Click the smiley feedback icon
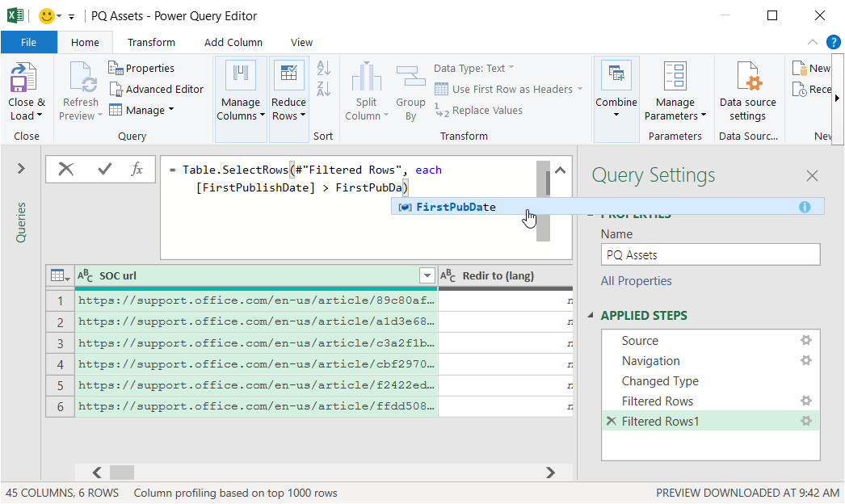The height and width of the screenshot is (504, 845). 46,16
